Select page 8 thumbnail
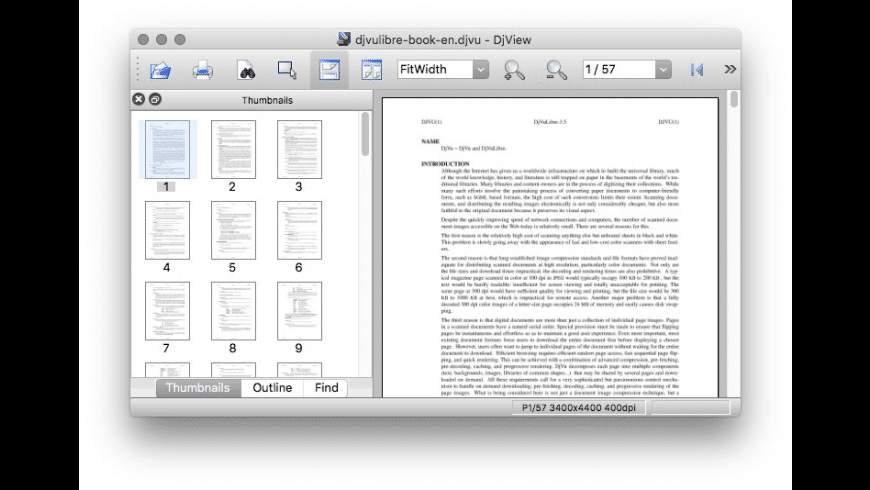 [x=233, y=311]
